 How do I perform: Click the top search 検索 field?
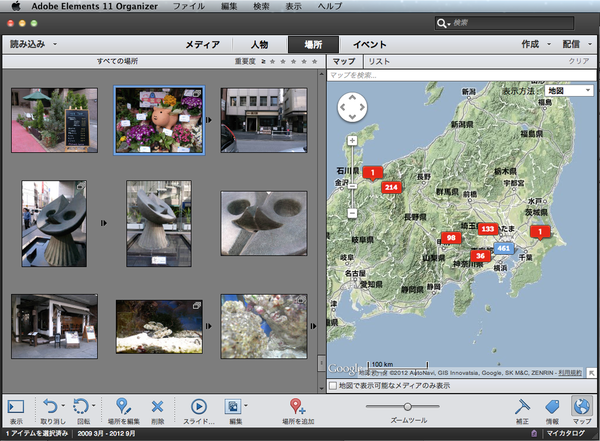(x=504, y=23)
